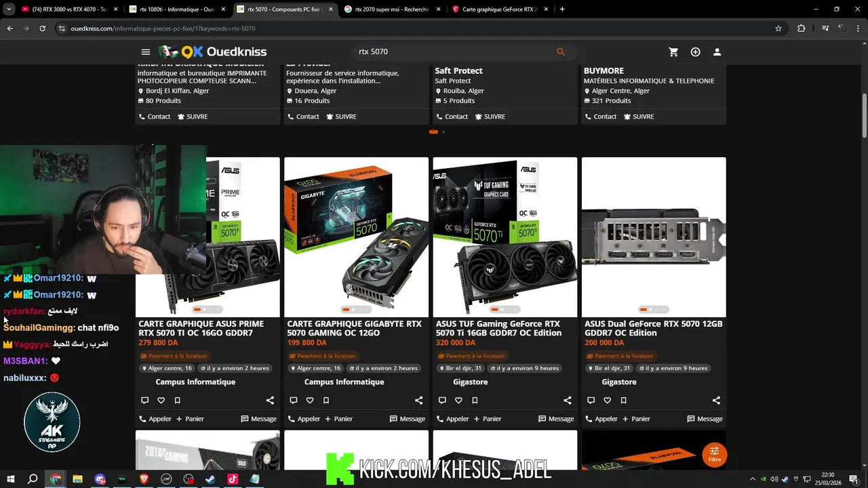Open the Campus Informatique seller under Gigabyte listing
This screenshot has height=488, width=868.
point(344,382)
